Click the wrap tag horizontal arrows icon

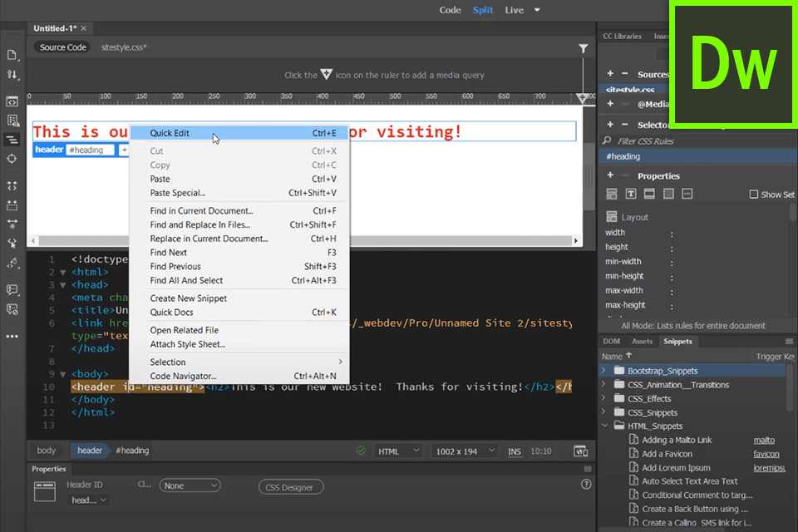(12, 224)
